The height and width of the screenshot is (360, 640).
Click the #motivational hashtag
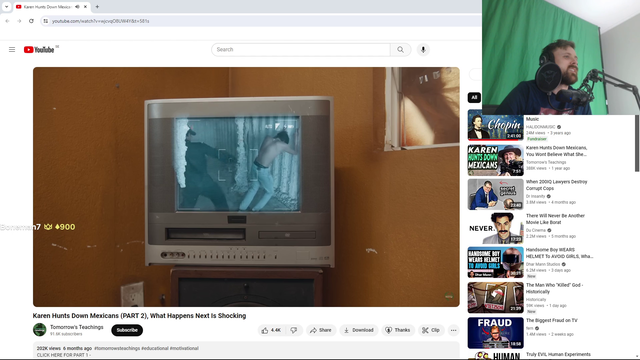184,348
